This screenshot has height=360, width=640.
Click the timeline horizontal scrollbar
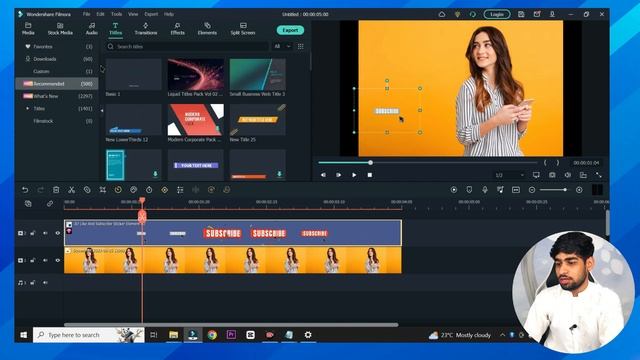231,325
